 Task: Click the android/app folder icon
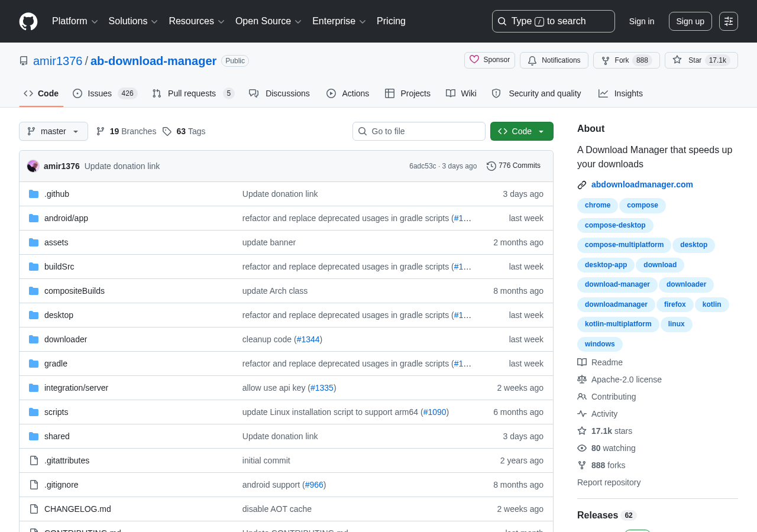[x=34, y=218]
